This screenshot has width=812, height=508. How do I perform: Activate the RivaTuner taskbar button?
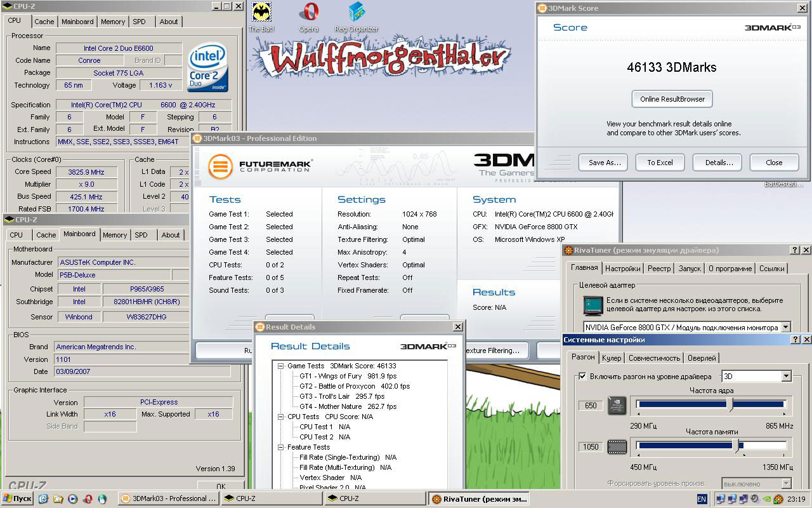pyautogui.click(x=478, y=499)
